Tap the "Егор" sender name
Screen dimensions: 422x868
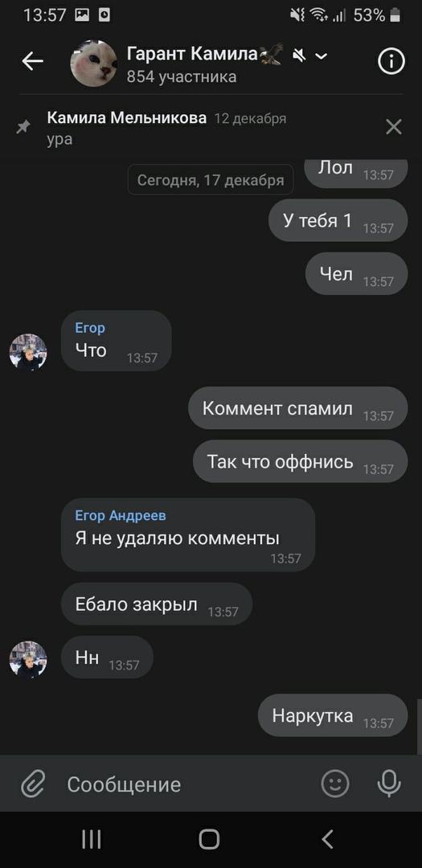pyautogui.click(x=90, y=328)
